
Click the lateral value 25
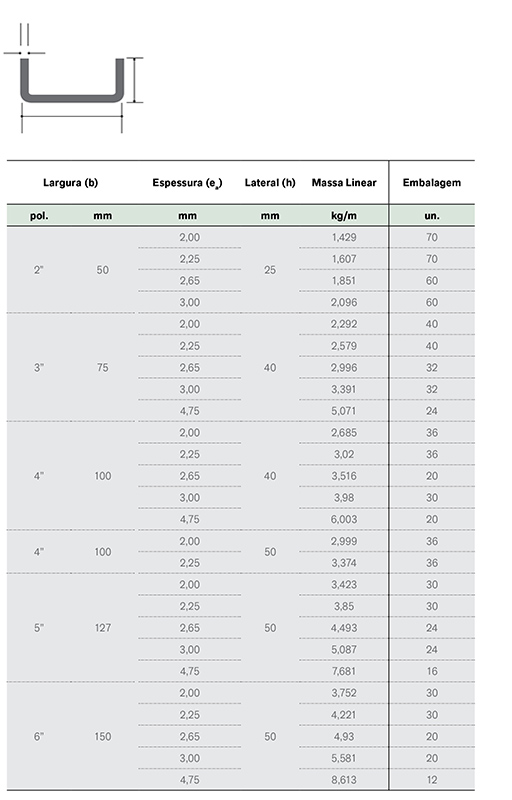(270, 270)
